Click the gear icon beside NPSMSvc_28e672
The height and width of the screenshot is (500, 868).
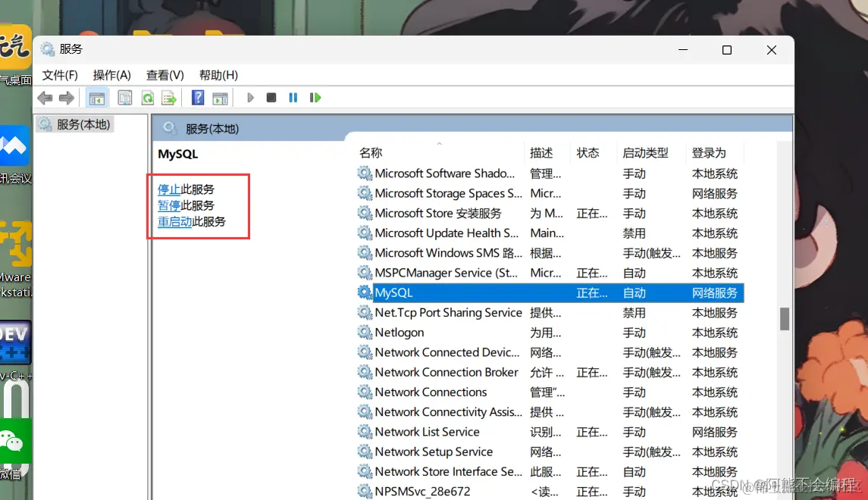point(364,492)
